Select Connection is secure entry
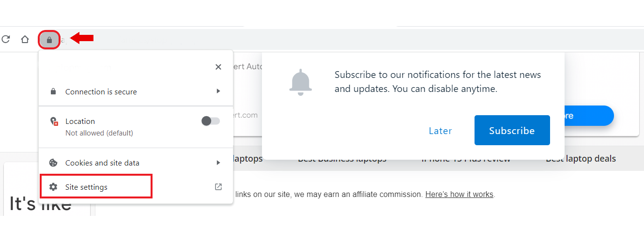The image size is (644, 242). tap(101, 92)
